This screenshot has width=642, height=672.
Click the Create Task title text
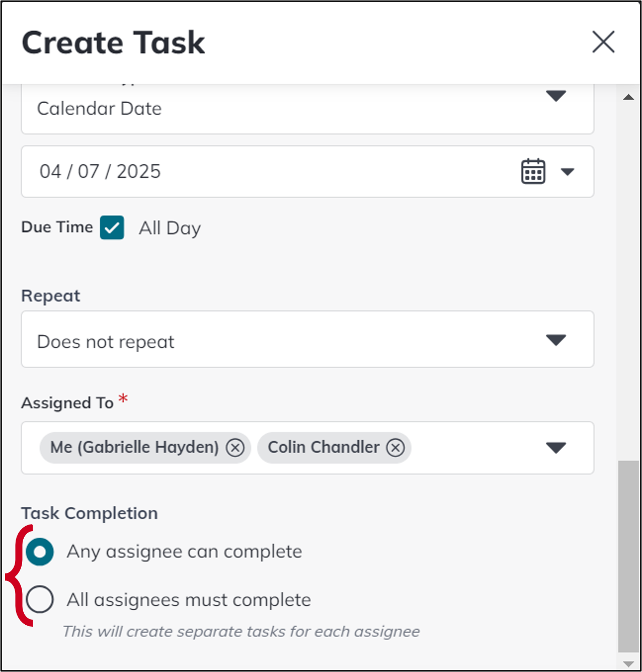[113, 42]
